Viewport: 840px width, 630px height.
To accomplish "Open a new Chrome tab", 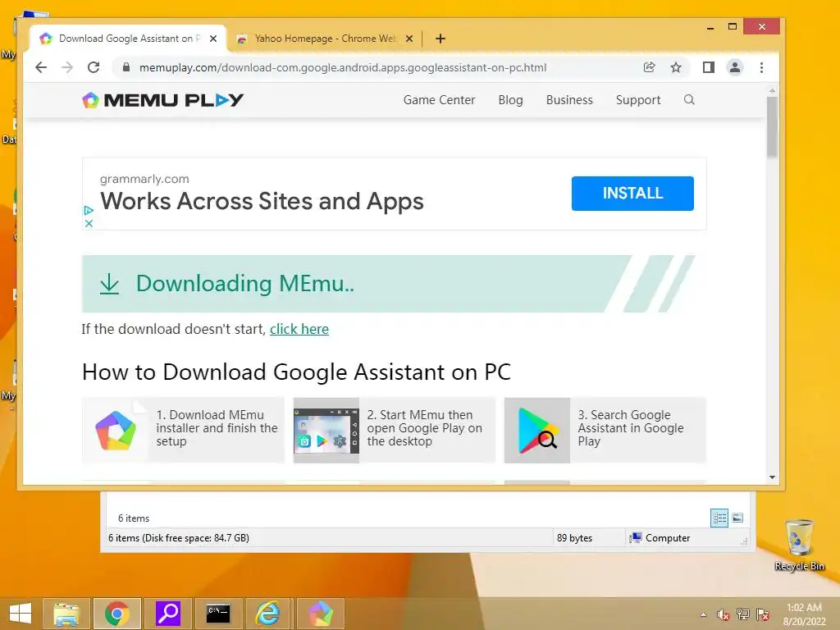I will pyautogui.click(x=441, y=39).
